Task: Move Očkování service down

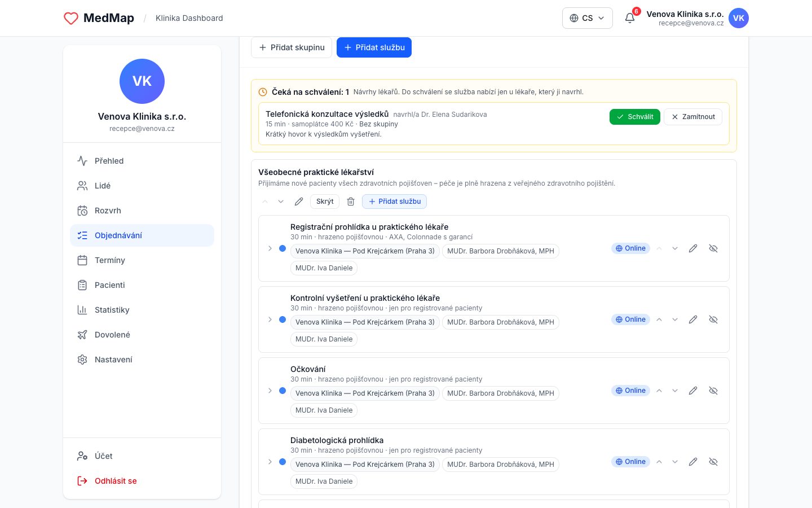Action: tap(675, 391)
